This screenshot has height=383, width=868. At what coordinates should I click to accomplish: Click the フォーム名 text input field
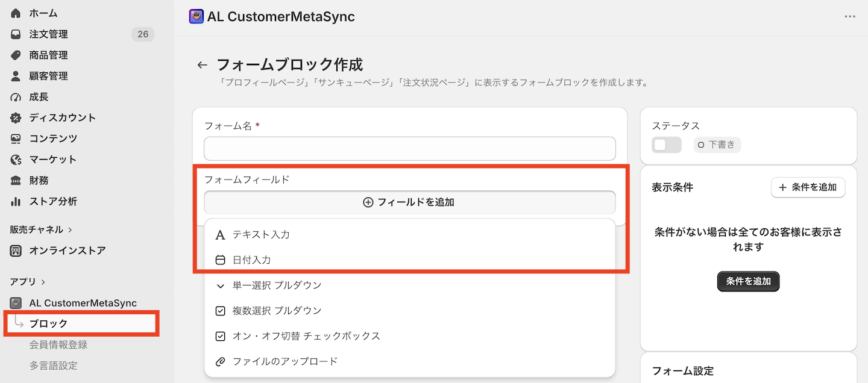[x=410, y=149]
